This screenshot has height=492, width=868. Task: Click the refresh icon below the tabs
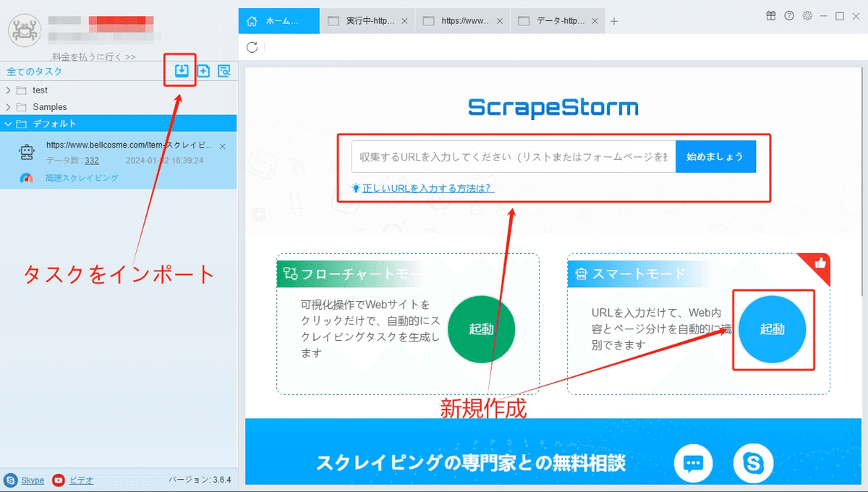(252, 48)
